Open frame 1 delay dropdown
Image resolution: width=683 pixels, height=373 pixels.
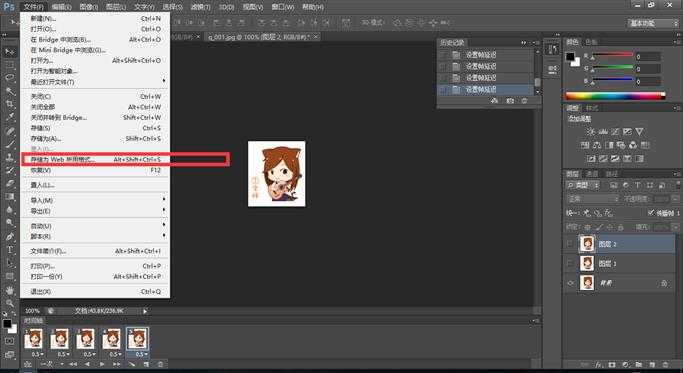click(37, 354)
